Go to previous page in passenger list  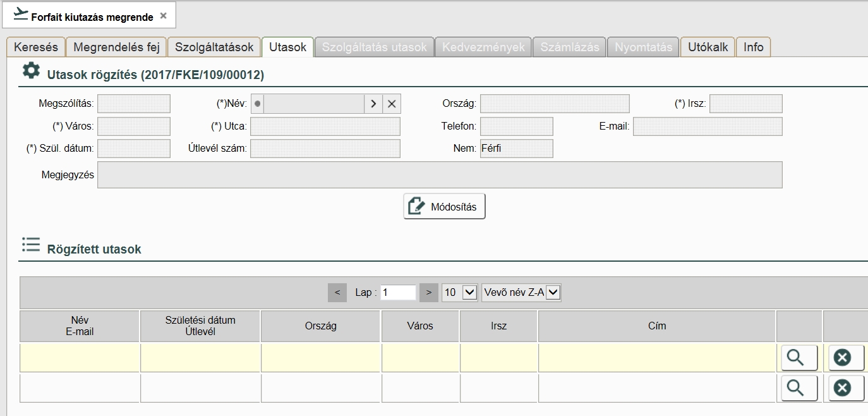[337, 292]
